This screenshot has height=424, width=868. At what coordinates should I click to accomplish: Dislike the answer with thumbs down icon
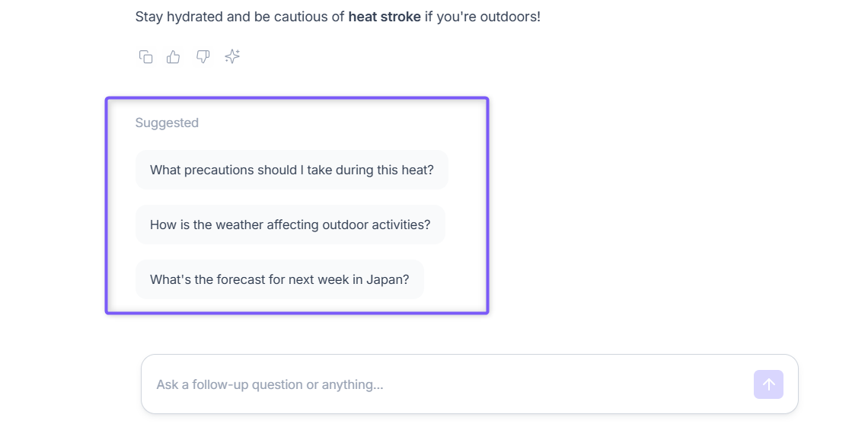203,56
